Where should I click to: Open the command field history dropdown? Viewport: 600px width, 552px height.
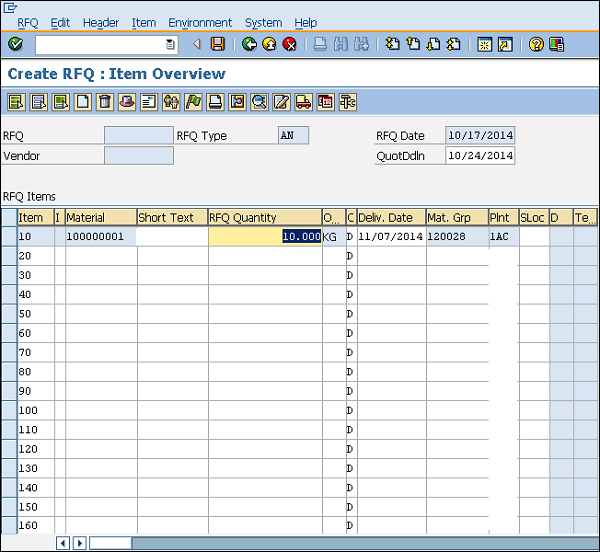click(x=170, y=44)
